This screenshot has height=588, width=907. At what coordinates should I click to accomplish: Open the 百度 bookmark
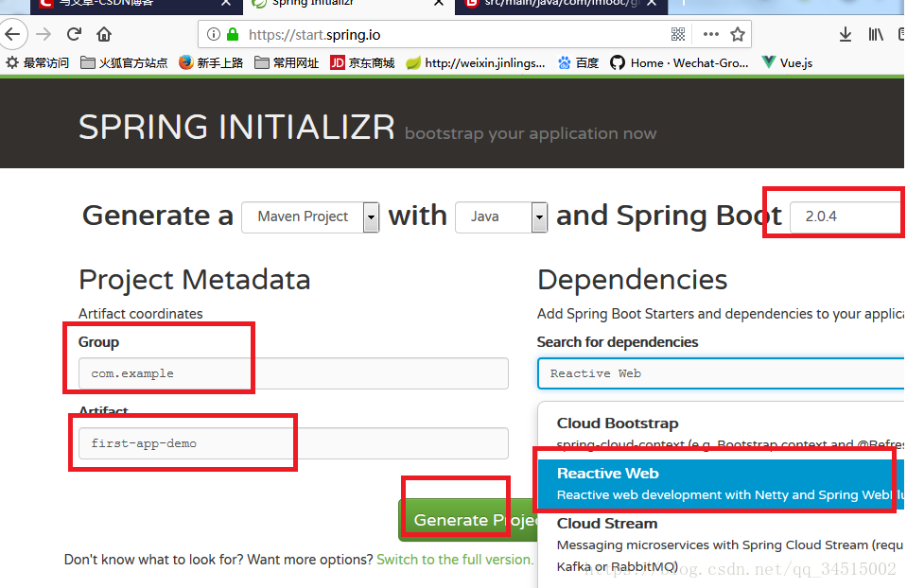[579, 62]
